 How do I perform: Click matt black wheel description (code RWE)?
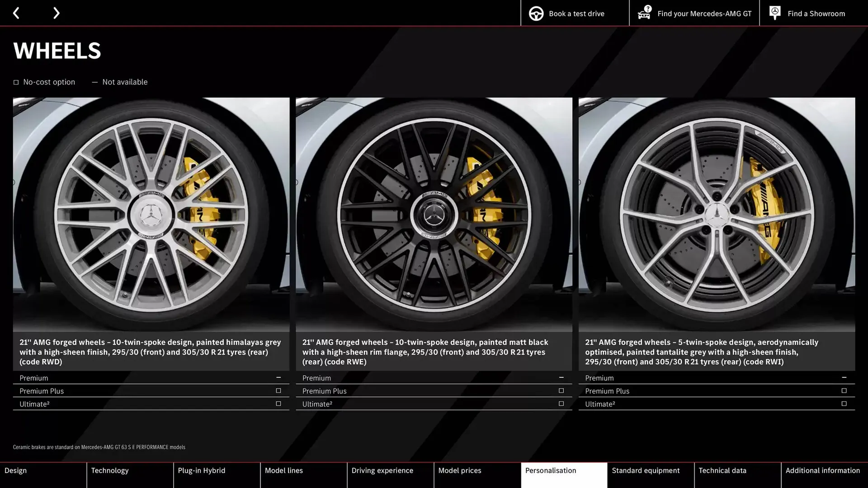[425, 352]
